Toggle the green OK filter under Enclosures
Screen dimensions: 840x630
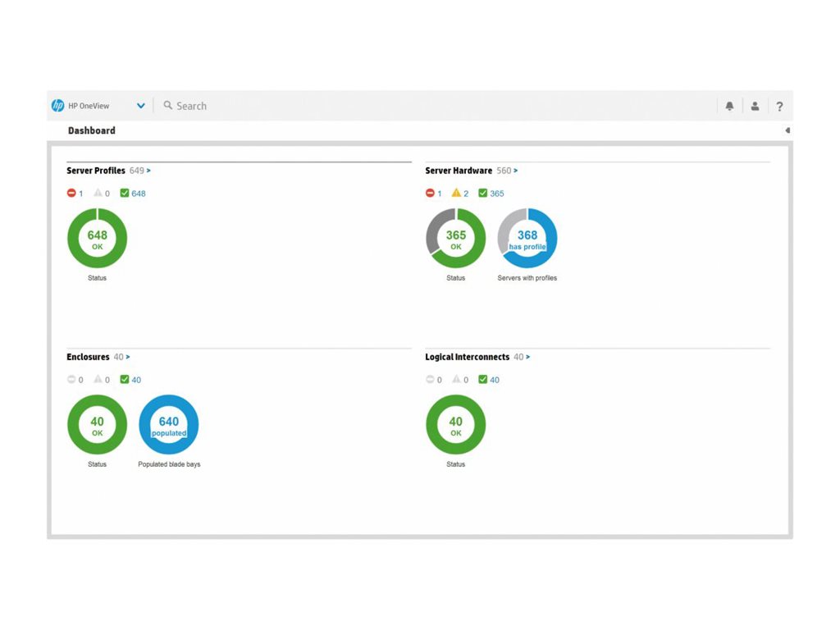point(123,380)
